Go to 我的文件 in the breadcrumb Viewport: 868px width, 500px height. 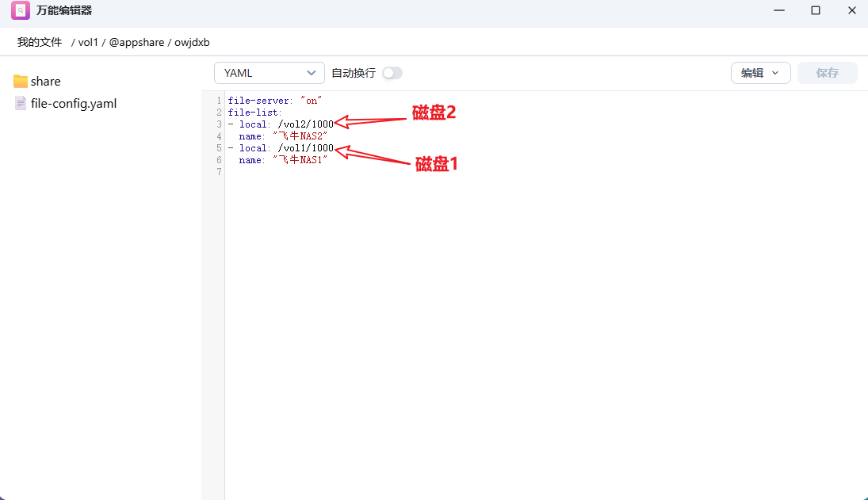click(40, 43)
